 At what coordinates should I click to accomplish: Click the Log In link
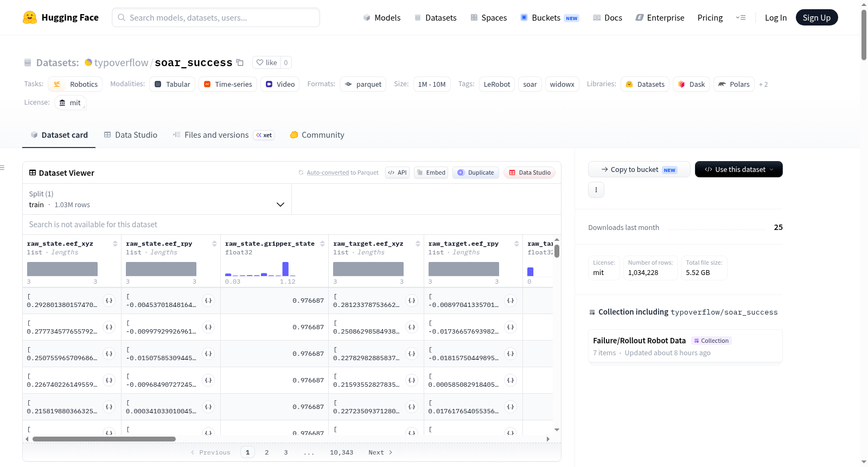coord(776,17)
